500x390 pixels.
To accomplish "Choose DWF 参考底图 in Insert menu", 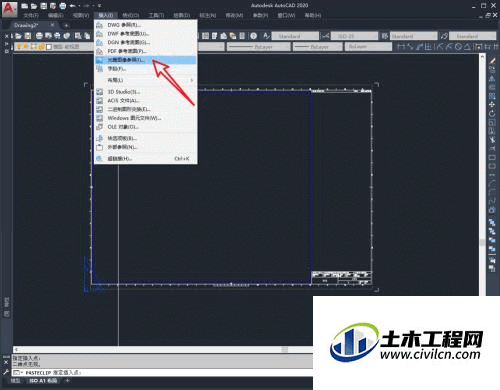I will (146, 34).
